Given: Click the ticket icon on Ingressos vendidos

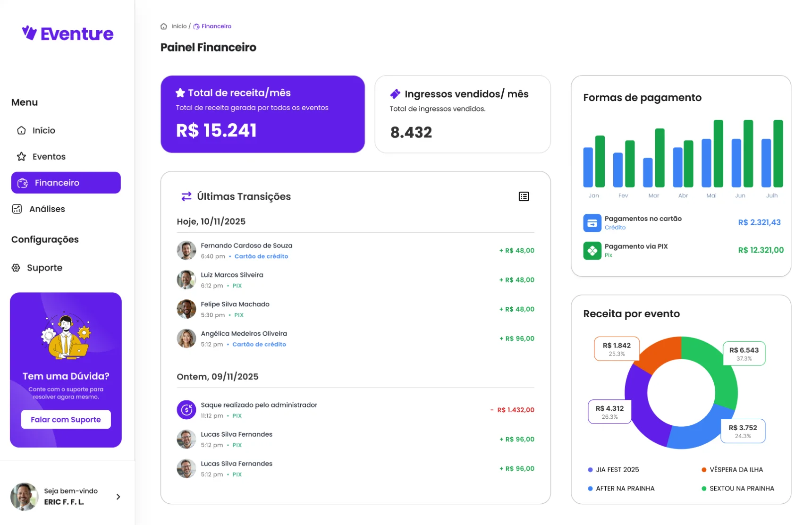Looking at the screenshot, I should 395,94.
